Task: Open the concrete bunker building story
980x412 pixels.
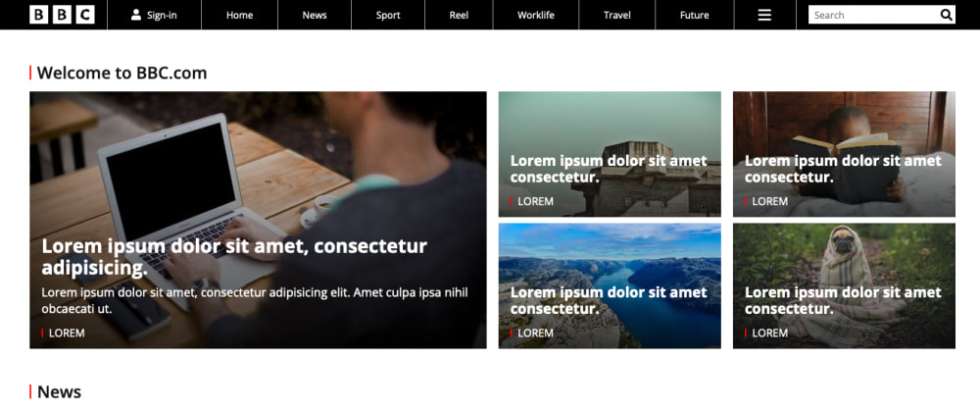Action: coord(610,169)
